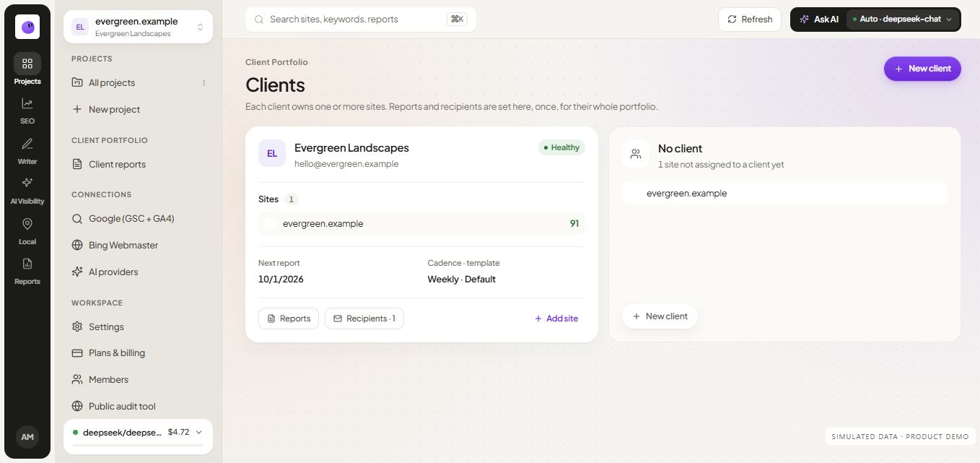Open Bing Webmaster connection
980x463 pixels.
(x=139, y=246)
